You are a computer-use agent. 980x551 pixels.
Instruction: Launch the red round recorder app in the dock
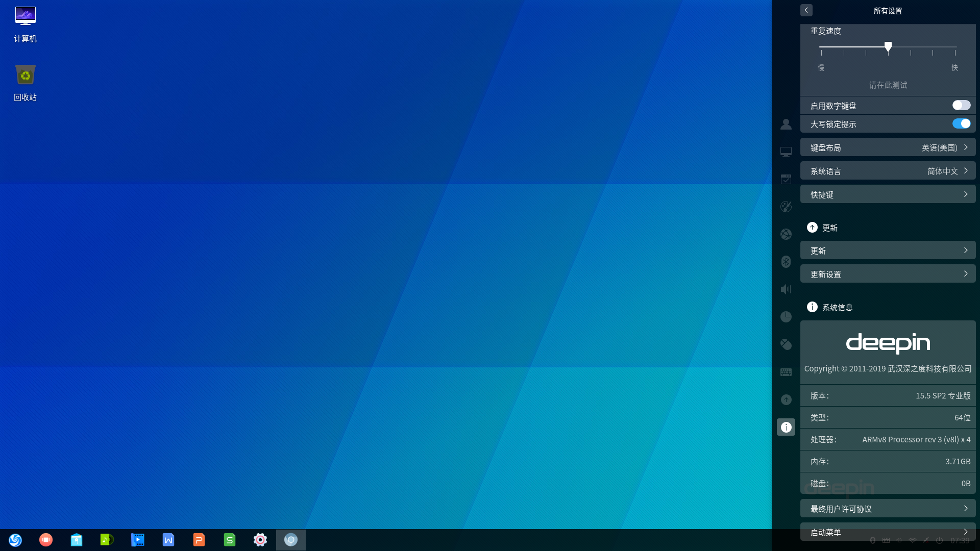[x=46, y=540]
